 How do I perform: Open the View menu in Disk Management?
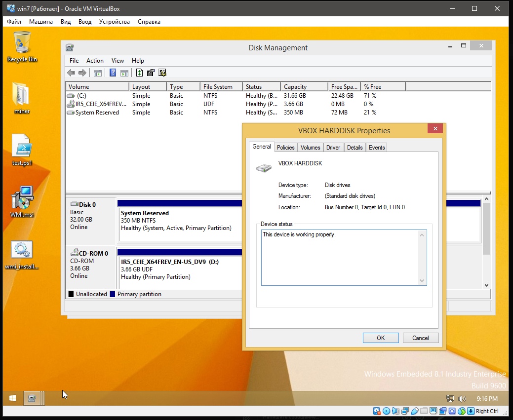point(118,61)
